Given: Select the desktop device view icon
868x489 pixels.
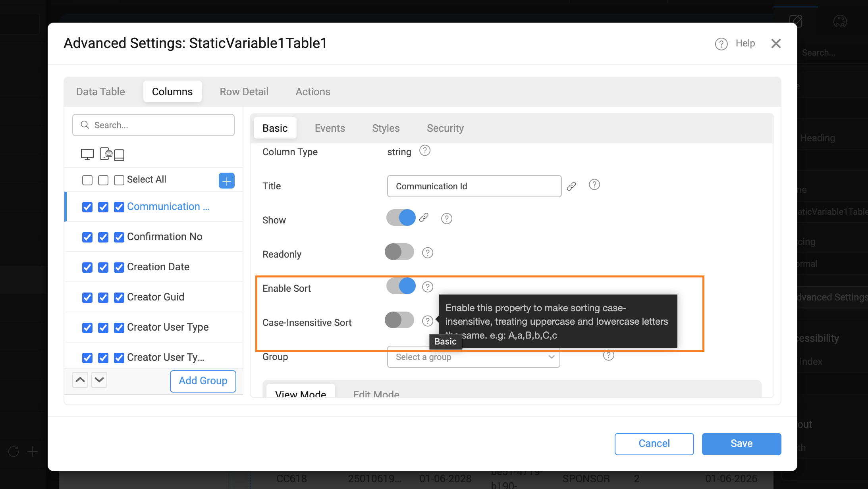Looking at the screenshot, I should tap(87, 154).
